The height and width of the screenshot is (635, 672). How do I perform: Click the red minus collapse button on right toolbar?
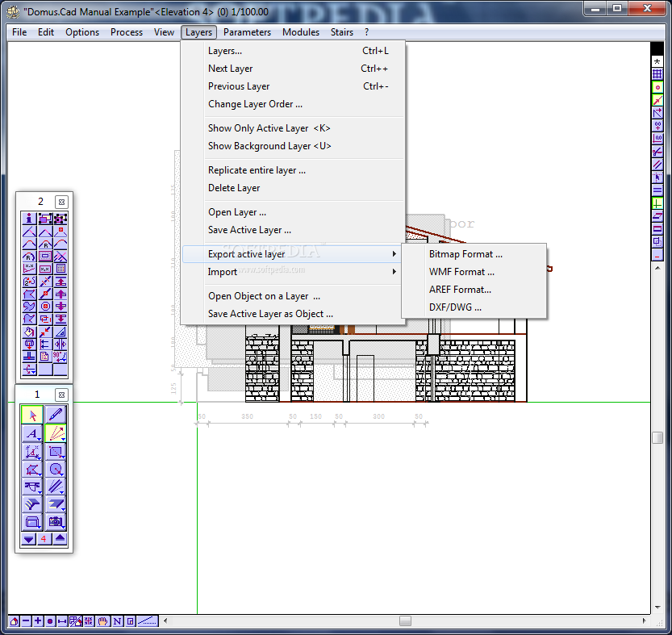tap(657, 257)
